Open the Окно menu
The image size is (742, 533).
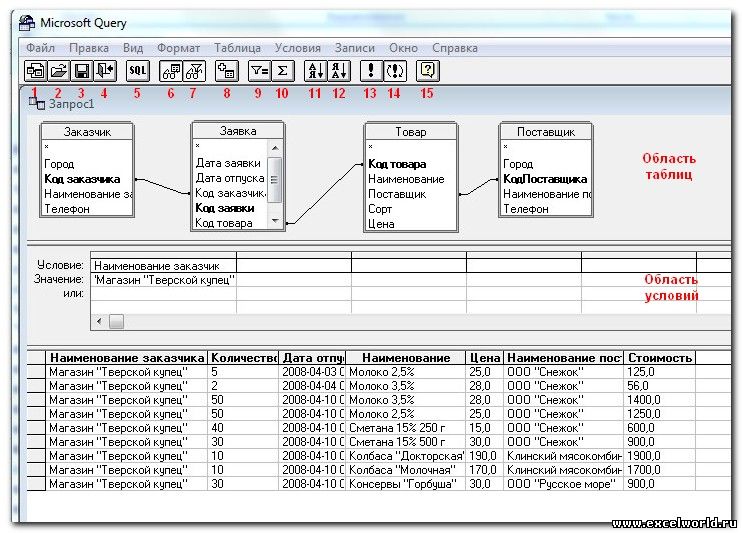pos(403,48)
